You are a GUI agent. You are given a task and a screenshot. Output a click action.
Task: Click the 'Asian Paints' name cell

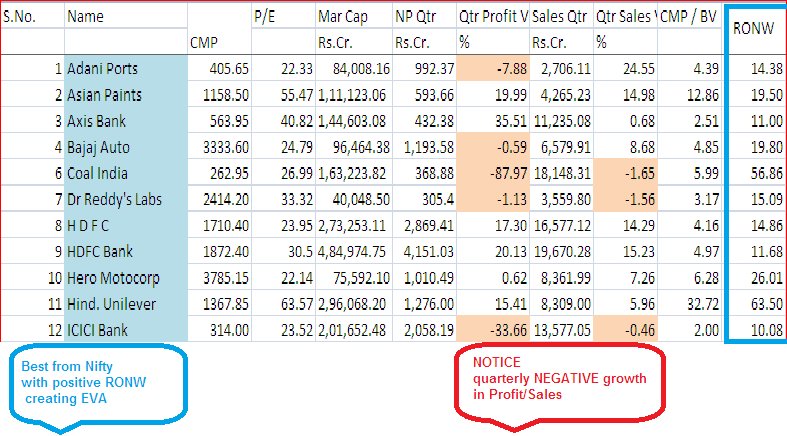click(126, 94)
